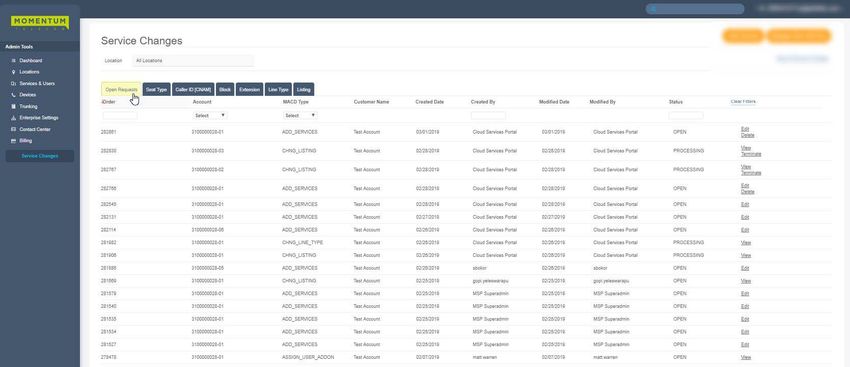
Task: Click Delete for the 03/01/2019 ADD_SERVICES order
Action: click(747, 135)
